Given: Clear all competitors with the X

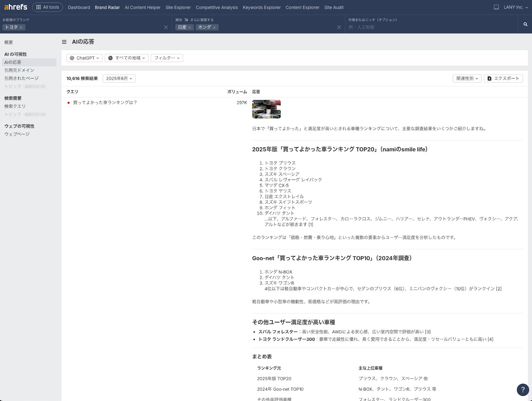Looking at the screenshot, I should pos(339,27).
